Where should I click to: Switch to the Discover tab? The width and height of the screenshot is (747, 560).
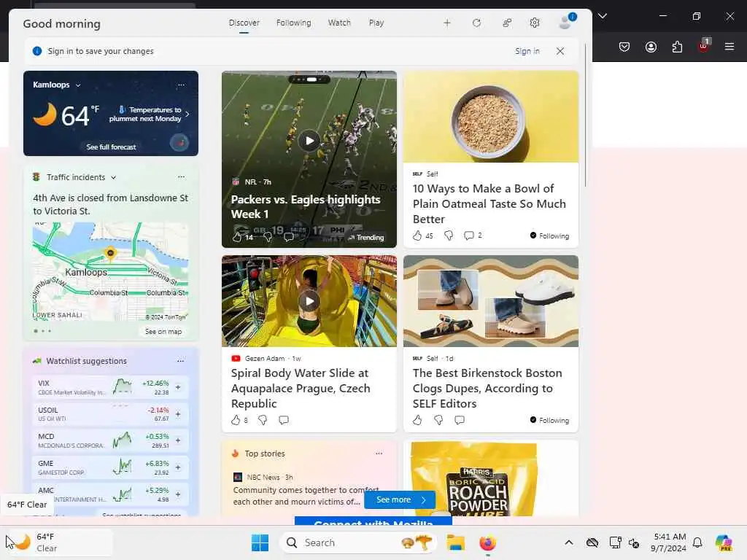coord(244,23)
